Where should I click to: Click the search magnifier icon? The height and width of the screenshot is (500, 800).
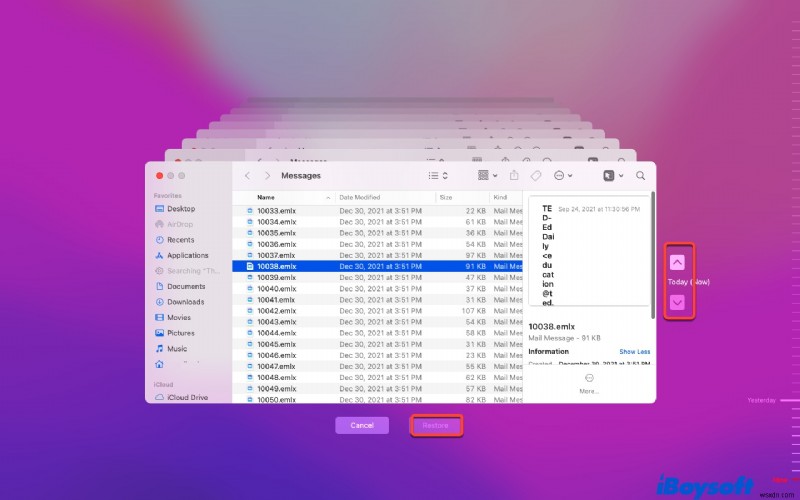(x=640, y=176)
